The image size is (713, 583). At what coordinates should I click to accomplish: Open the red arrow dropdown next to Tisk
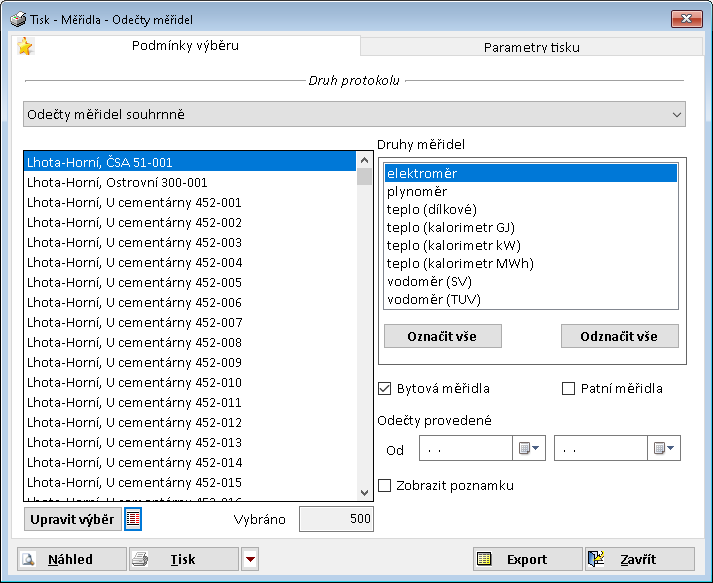click(x=250, y=560)
